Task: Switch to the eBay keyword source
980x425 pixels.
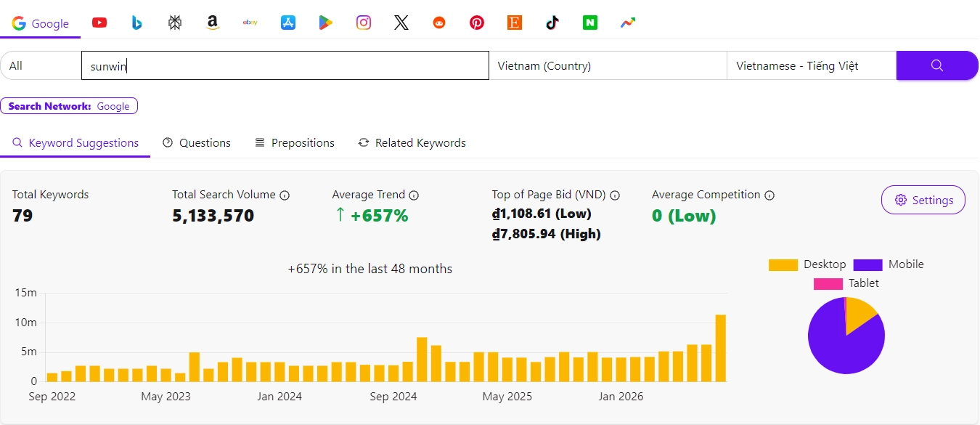Action: [x=250, y=23]
